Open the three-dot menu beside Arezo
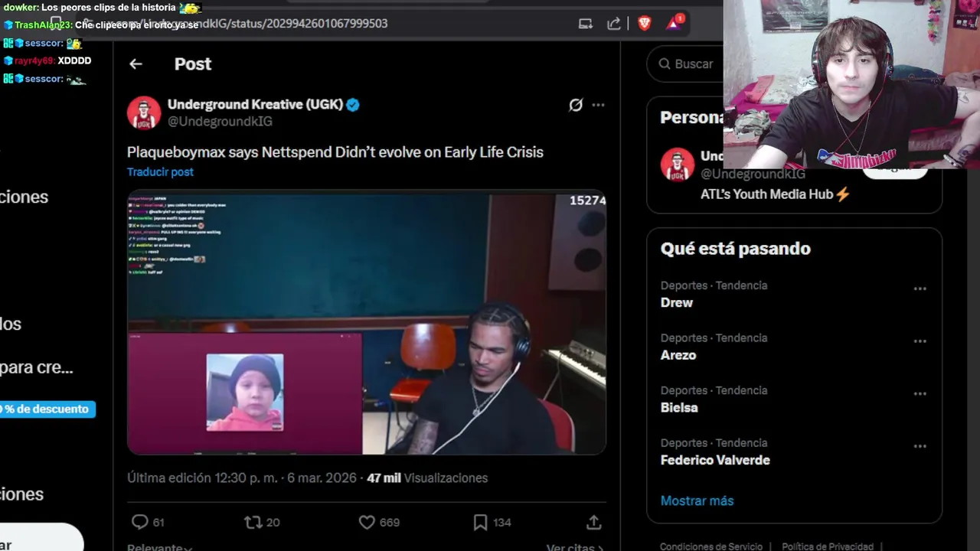The width and height of the screenshot is (980, 551). tap(920, 341)
